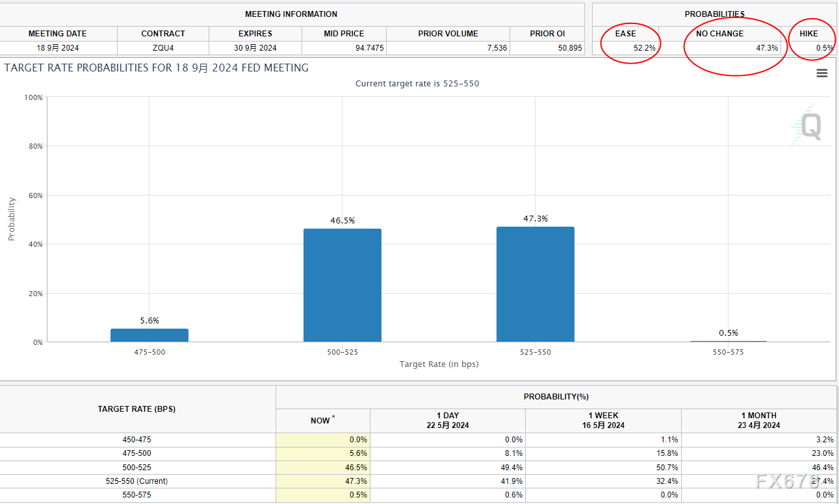
Task: Click the TARGET RATE (BPS) header
Action: coord(136,409)
